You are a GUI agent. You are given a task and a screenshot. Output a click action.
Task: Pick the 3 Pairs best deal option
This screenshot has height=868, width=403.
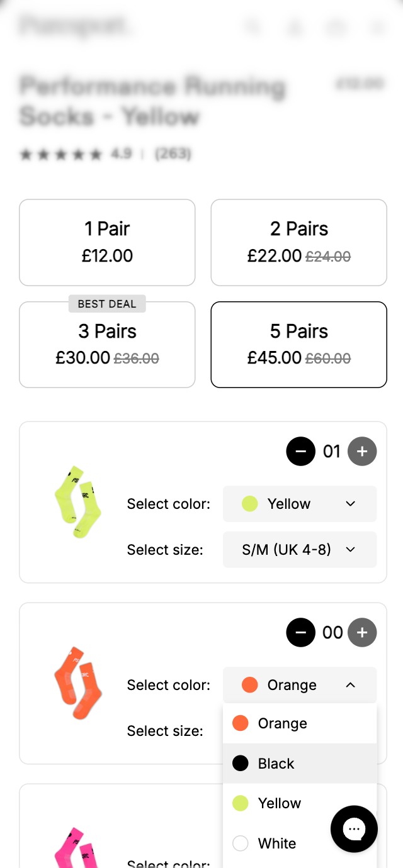pos(107,345)
